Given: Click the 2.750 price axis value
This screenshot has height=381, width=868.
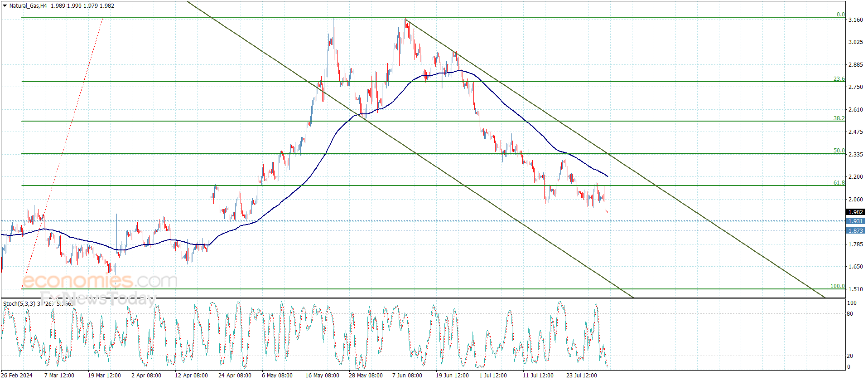Looking at the screenshot, I should (855, 87).
